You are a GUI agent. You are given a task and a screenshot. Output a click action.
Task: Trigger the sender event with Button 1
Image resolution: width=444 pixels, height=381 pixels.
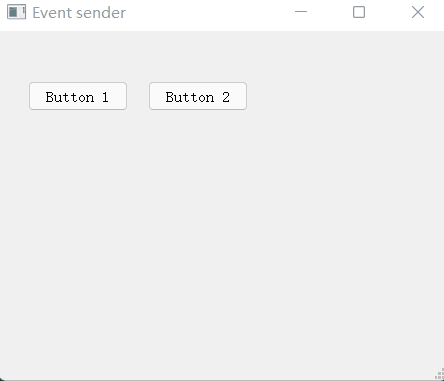pyautogui.click(x=78, y=96)
